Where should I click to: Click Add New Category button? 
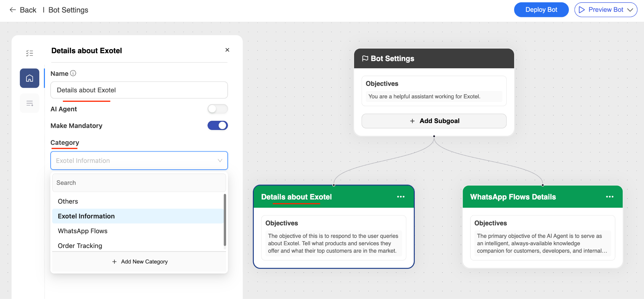139,262
